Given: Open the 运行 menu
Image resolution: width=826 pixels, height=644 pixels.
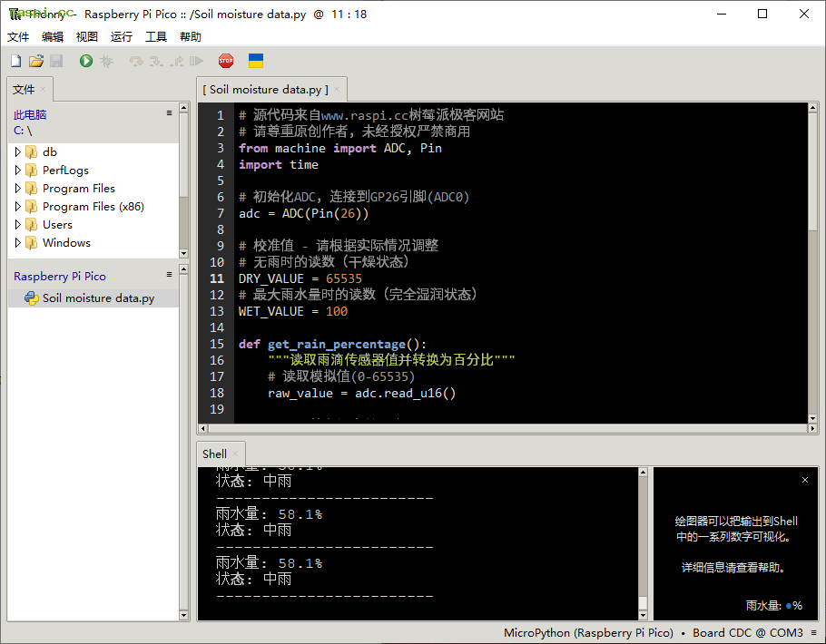Looking at the screenshot, I should tap(121, 37).
